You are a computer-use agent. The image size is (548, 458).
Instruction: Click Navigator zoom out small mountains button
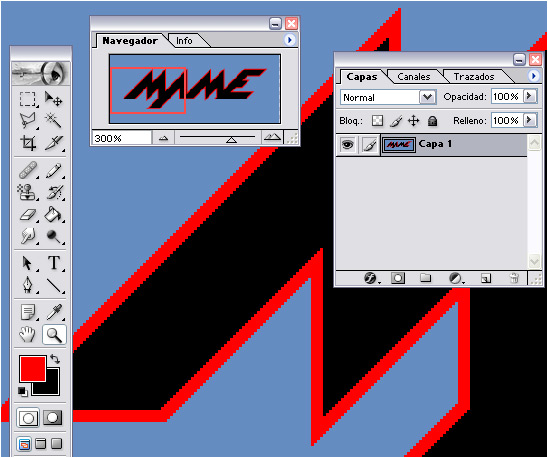163,138
